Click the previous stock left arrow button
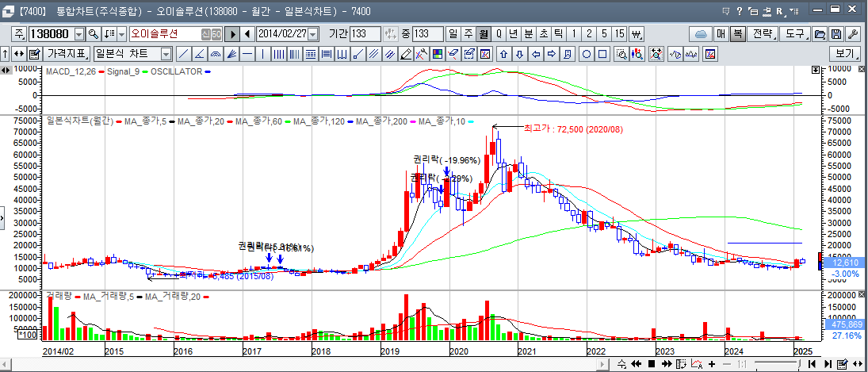 pyautogui.click(x=247, y=34)
